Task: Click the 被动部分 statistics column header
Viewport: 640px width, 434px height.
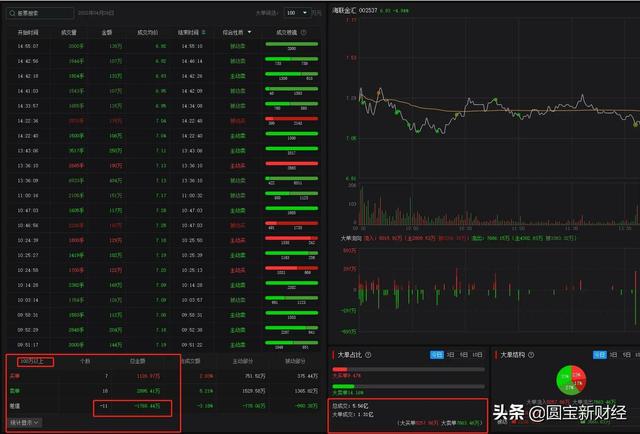Action: [295, 361]
